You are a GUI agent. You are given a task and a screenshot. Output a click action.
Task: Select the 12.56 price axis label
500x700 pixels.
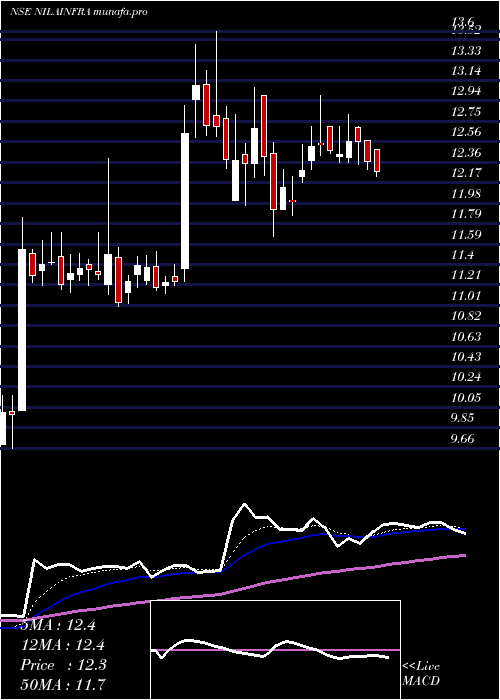click(466, 132)
